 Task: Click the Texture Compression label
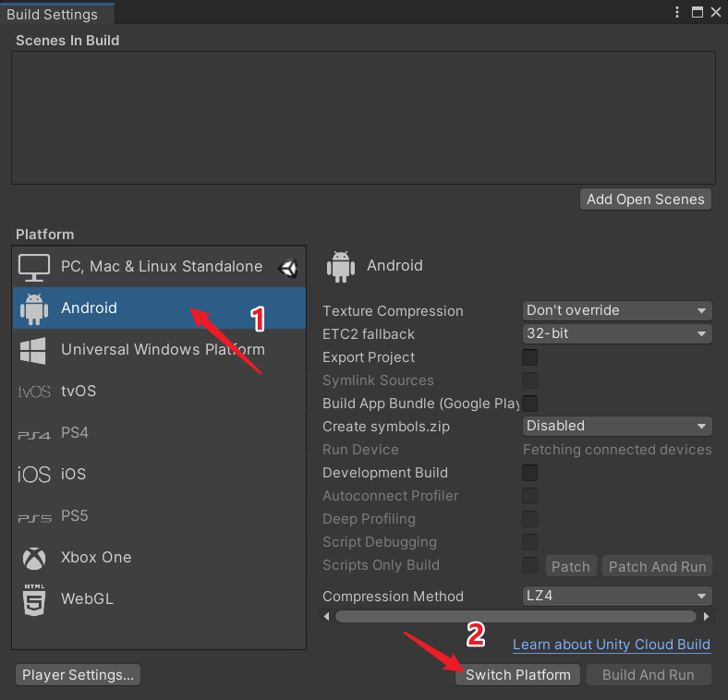(393, 311)
